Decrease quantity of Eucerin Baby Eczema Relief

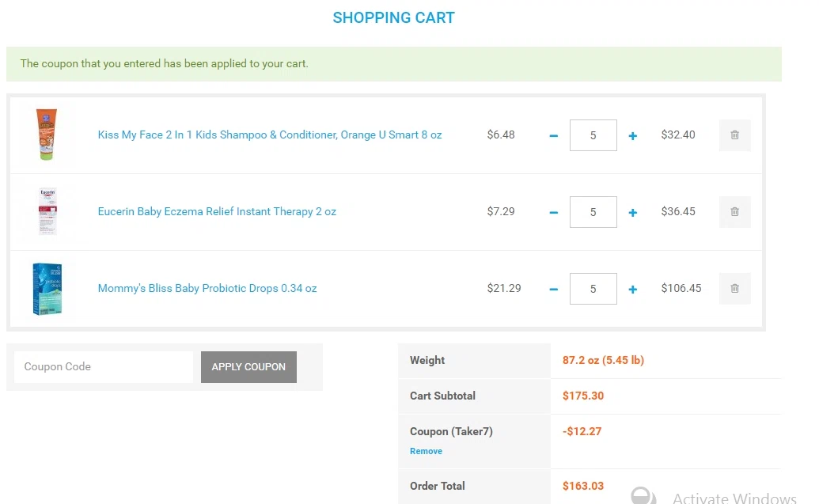[554, 213]
